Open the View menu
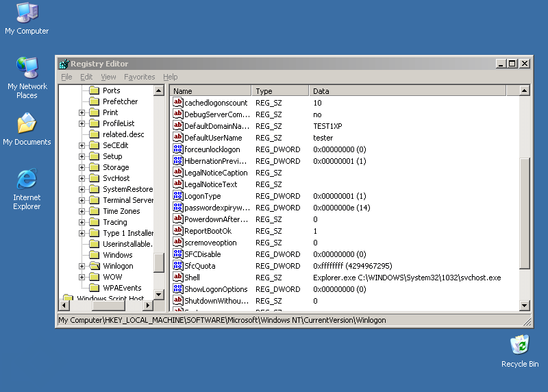This screenshot has width=548, height=392. (108, 77)
